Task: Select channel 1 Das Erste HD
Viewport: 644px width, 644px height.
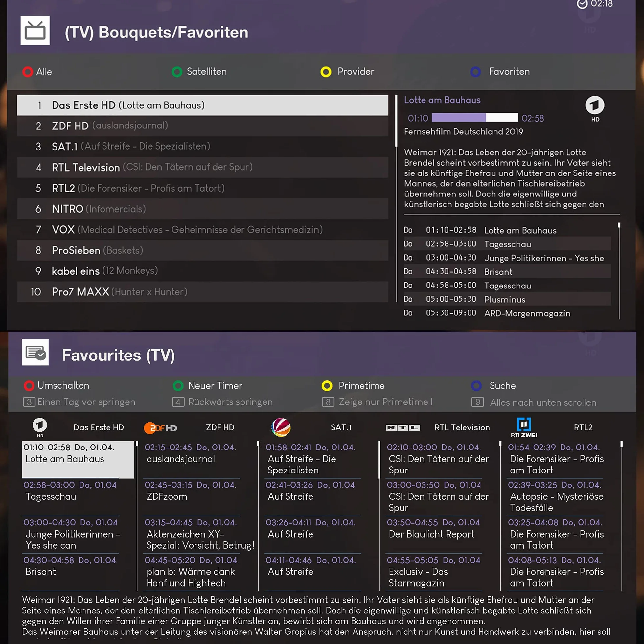Action: [x=203, y=105]
